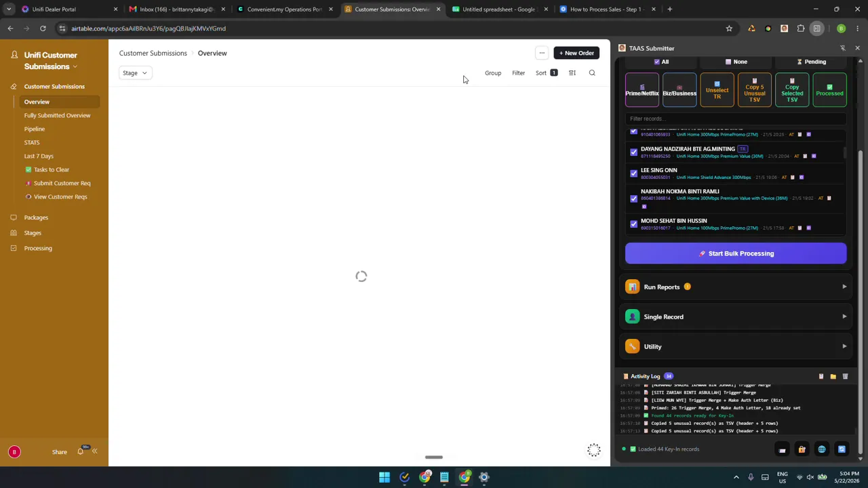
Task: Click the globe icon in TAAS footer
Action: (822, 449)
